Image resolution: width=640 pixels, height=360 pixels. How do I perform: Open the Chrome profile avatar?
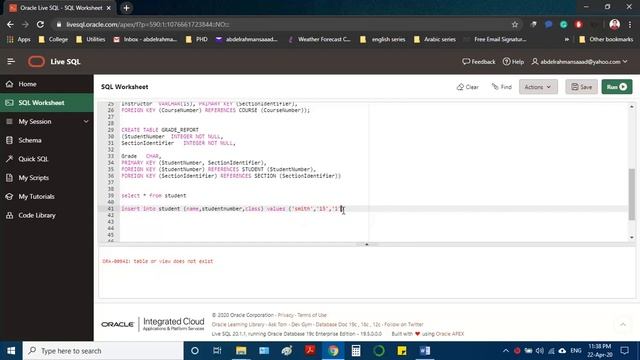coord(614,24)
